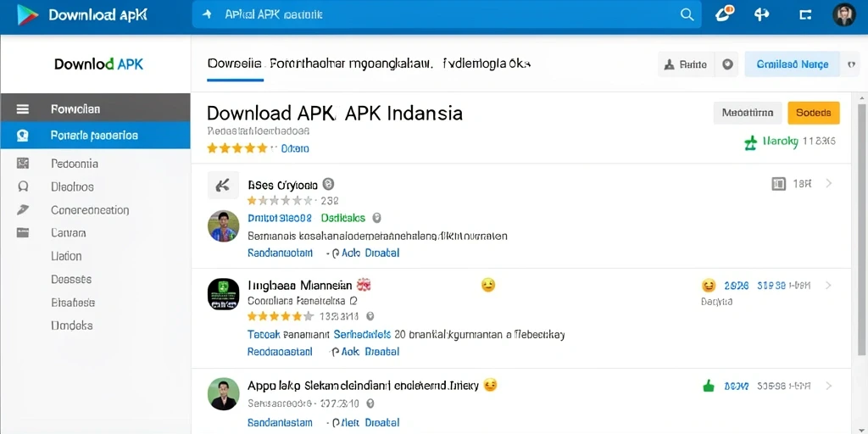Click the bubble icon beside Dleoltoos

pos(23,186)
